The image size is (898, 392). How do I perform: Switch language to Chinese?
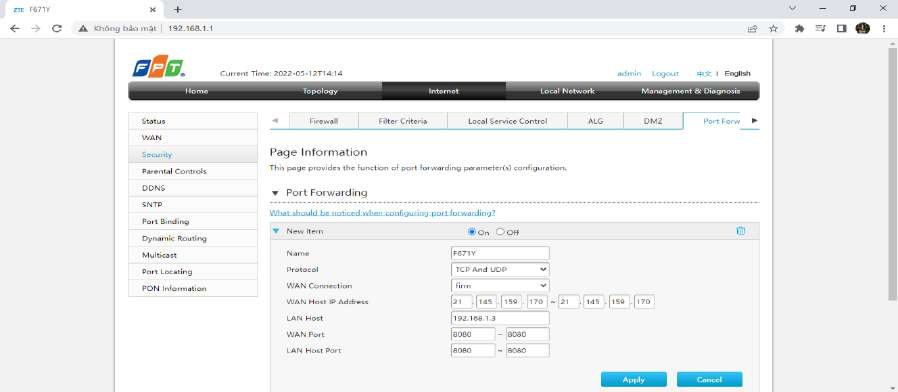703,73
